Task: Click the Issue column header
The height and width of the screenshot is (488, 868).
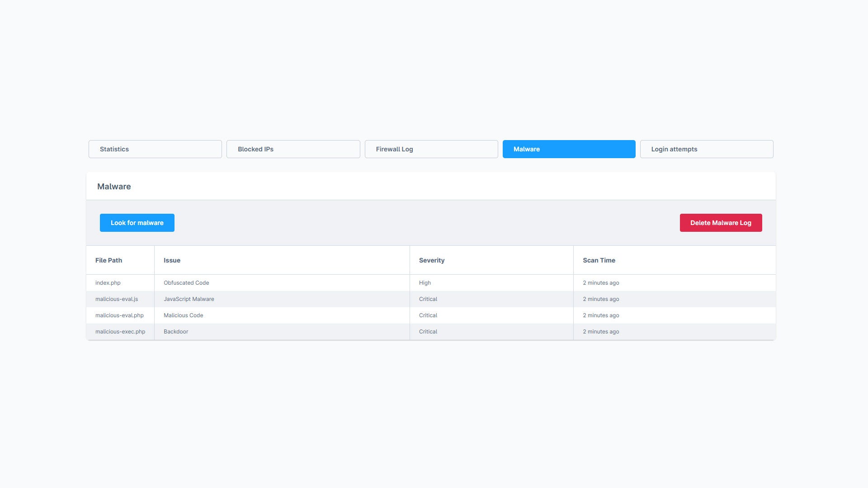Action: 172,260
